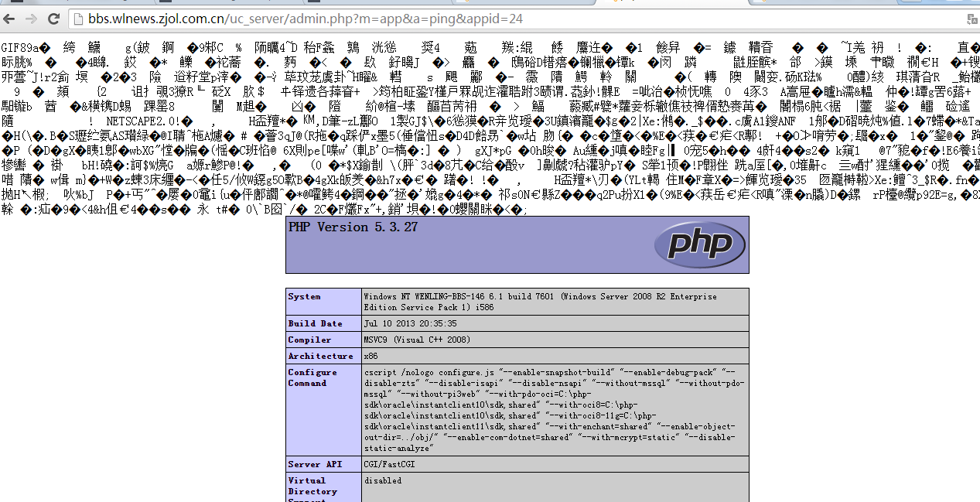The height and width of the screenshot is (502, 980).
Task: Select the 'Server API' row label
Action: [x=323, y=464]
